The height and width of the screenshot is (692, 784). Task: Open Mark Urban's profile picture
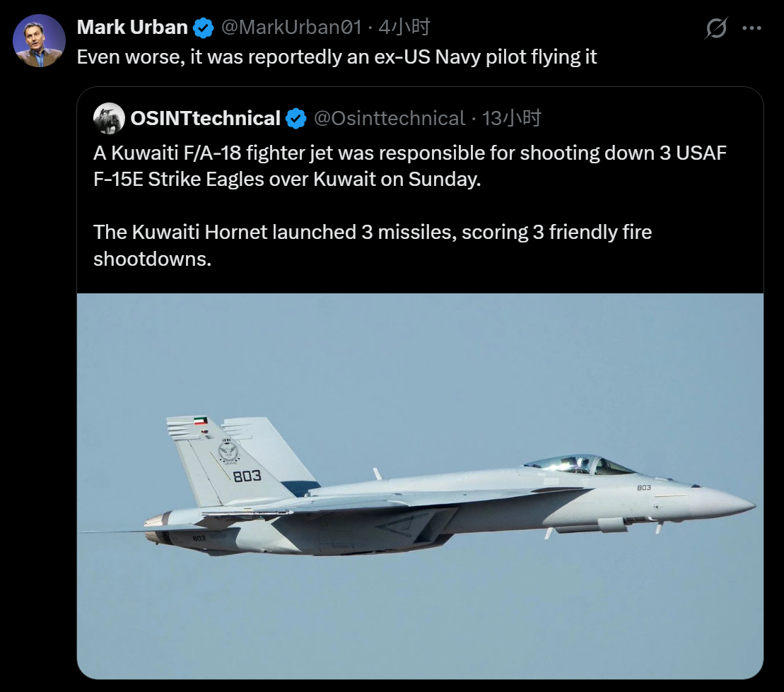tap(39, 40)
